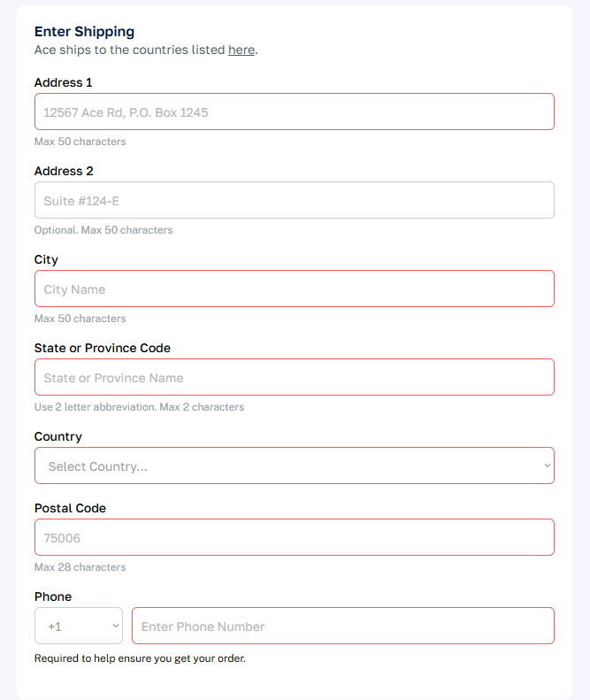Viewport: 590px width, 700px height.
Task: Open the Select Country dropdown
Action: pyautogui.click(x=295, y=465)
